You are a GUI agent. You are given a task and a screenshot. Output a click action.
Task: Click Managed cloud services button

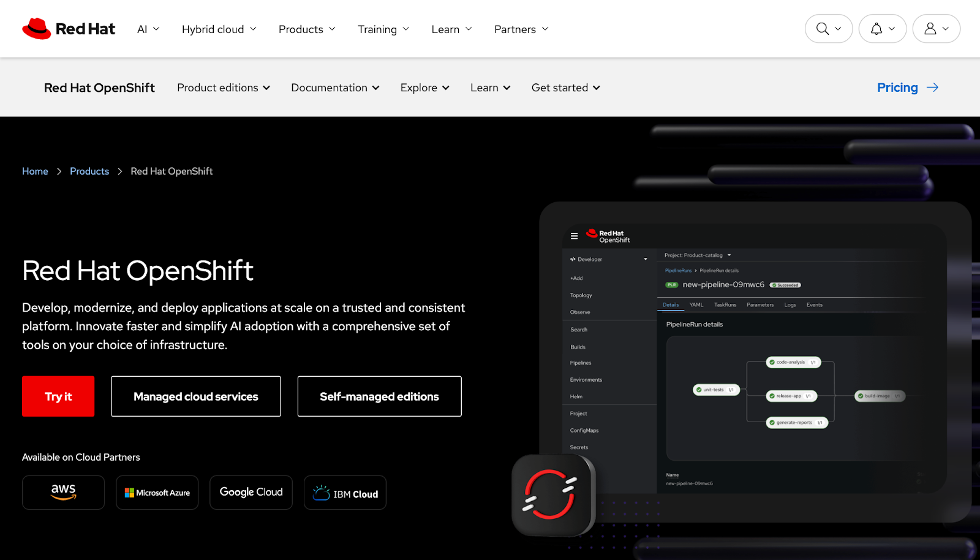(196, 396)
